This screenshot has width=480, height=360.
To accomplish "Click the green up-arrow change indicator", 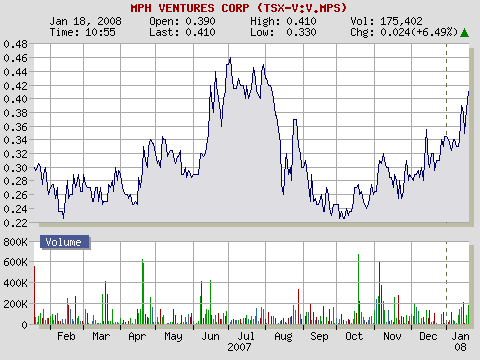I will (x=464, y=33).
